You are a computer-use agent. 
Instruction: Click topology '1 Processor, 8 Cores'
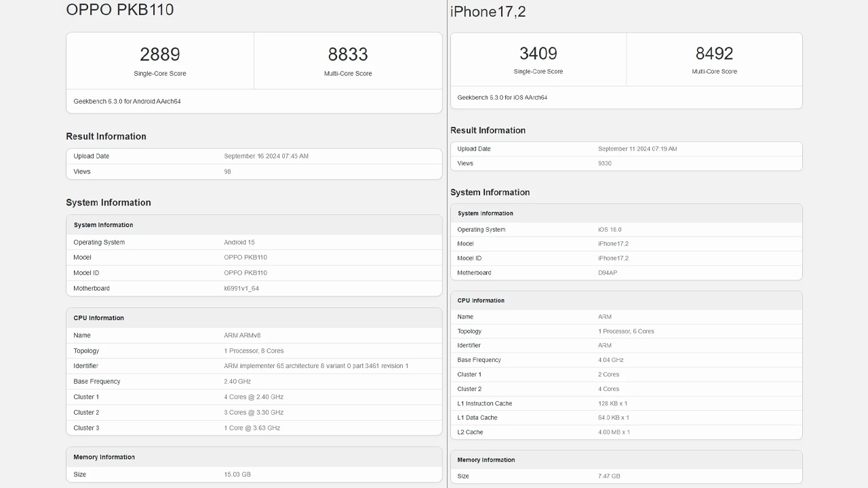pyautogui.click(x=254, y=351)
